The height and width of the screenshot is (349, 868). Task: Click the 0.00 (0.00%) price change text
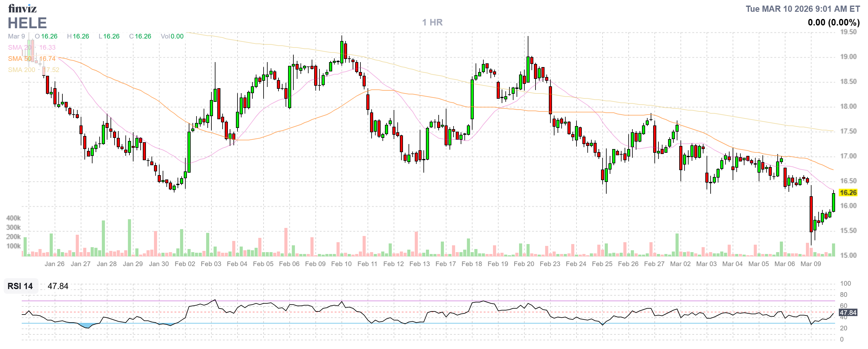pyautogui.click(x=833, y=23)
